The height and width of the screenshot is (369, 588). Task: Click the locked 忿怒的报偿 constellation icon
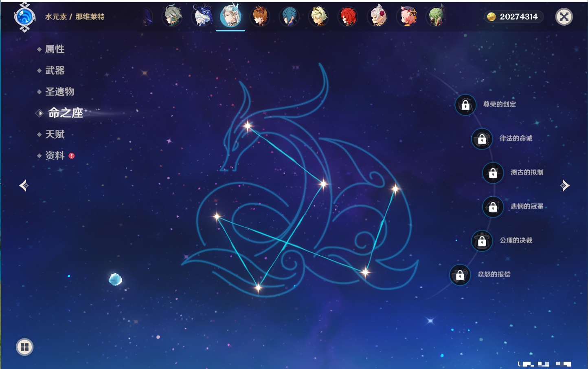[460, 275]
